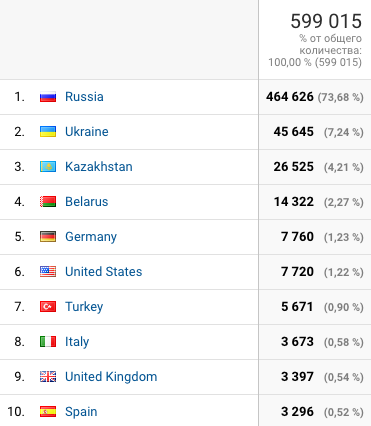Image resolution: width=371 pixels, height=426 pixels.
Task: Click the Italy flag icon
Action: 48,342
